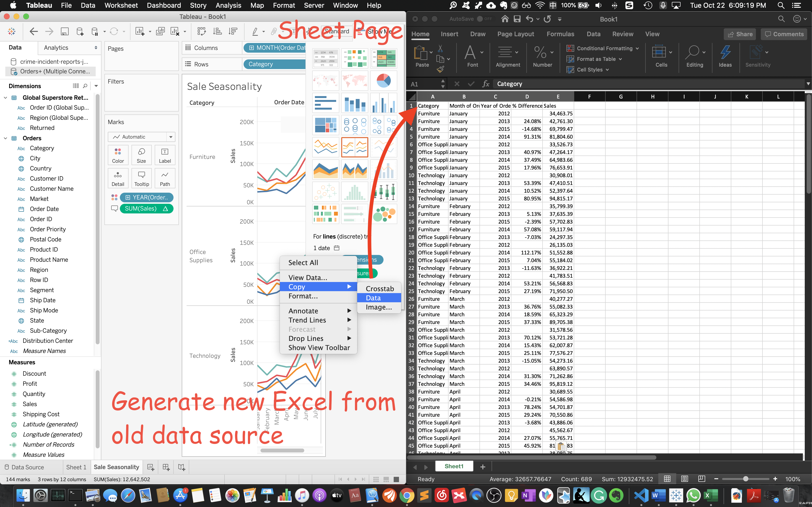Click the Color mark card
The width and height of the screenshot is (812, 507).
[118, 155]
